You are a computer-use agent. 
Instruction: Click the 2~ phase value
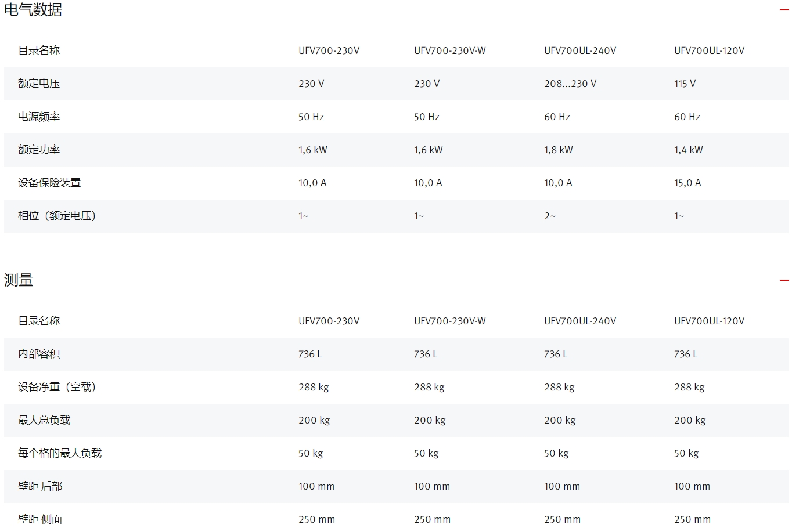tap(550, 216)
